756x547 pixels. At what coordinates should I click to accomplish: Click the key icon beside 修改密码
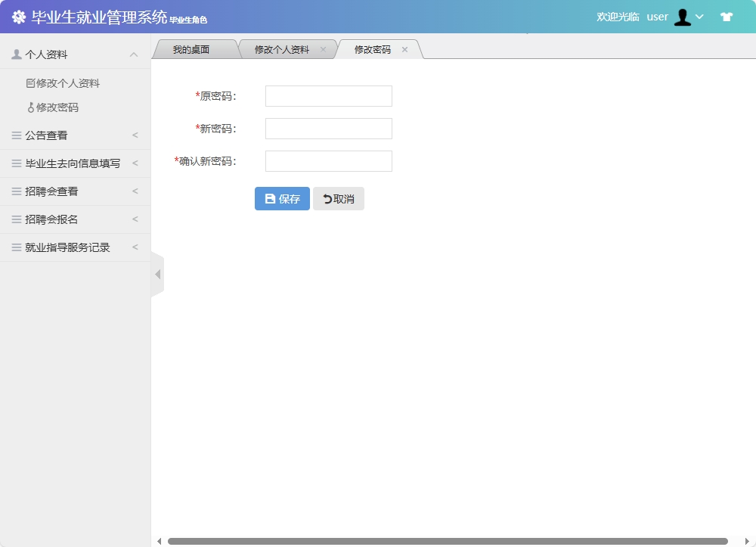[x=32, y=107]
